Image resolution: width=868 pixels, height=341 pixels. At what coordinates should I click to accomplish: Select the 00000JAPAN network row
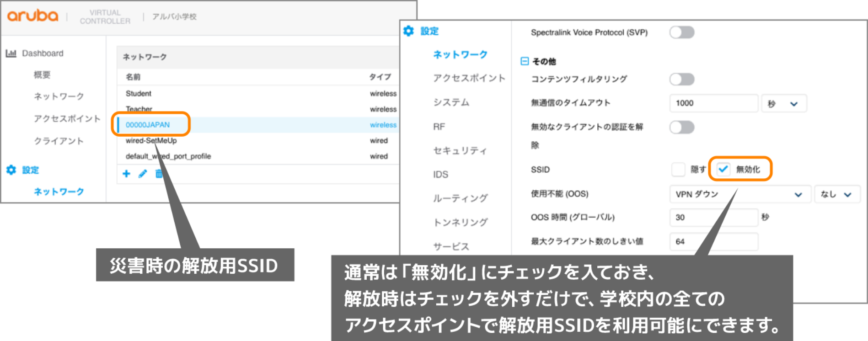click(x=258, y=125)
